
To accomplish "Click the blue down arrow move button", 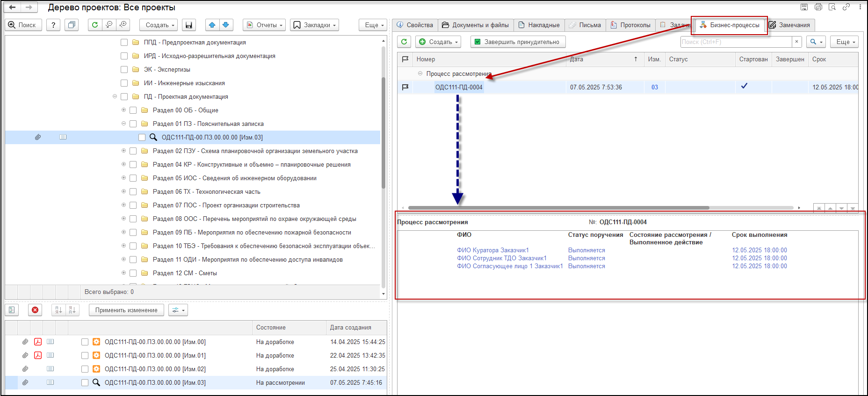I will [226, 25].
